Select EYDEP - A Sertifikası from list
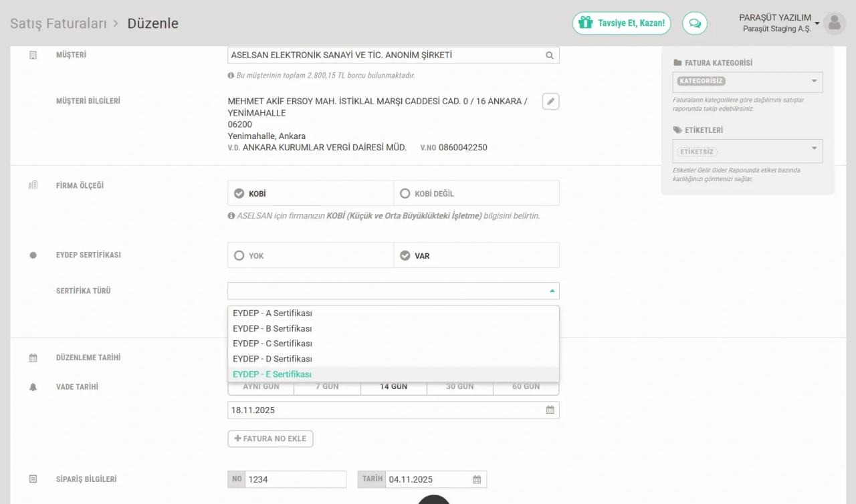The height and width of the screenshot is (504, 856). [x=272, y=313]
